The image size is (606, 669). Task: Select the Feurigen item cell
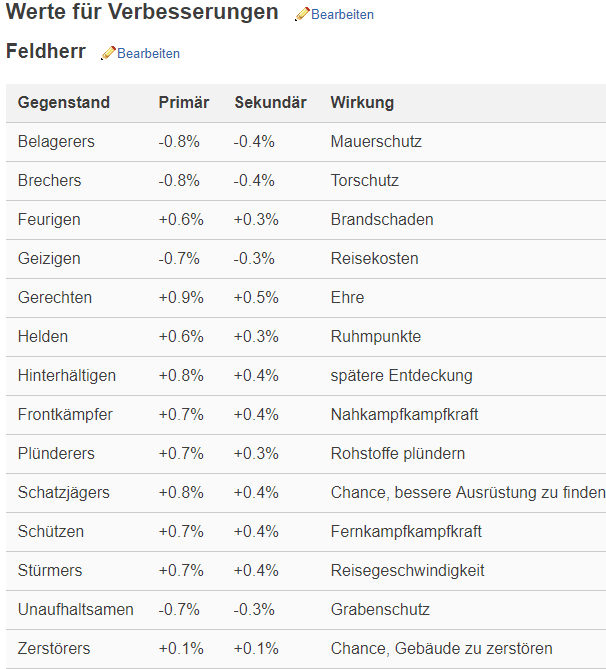(49, 220)
